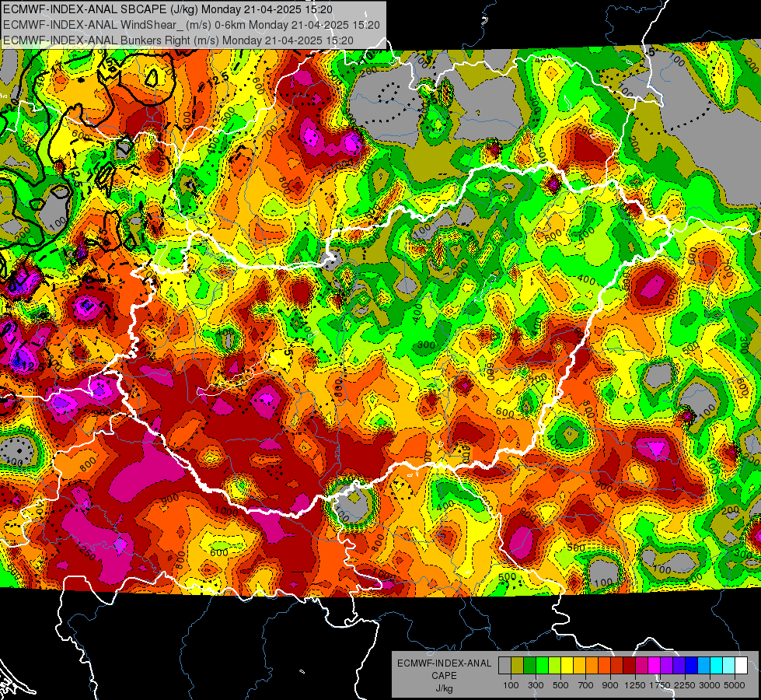Select the dark red legend swatch before 1250

(630, 666)
